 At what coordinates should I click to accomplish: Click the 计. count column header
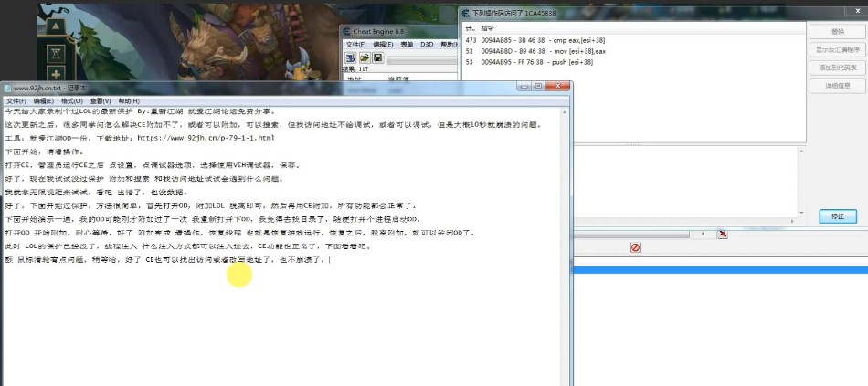point(471,27)
